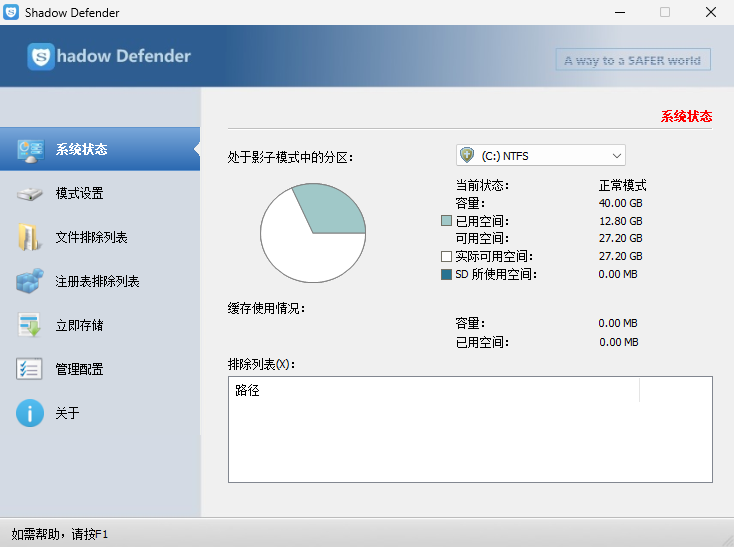The image size is (734, 547).
Task: Click the 路径 column header in exclusion list
Action: (435, 390)
